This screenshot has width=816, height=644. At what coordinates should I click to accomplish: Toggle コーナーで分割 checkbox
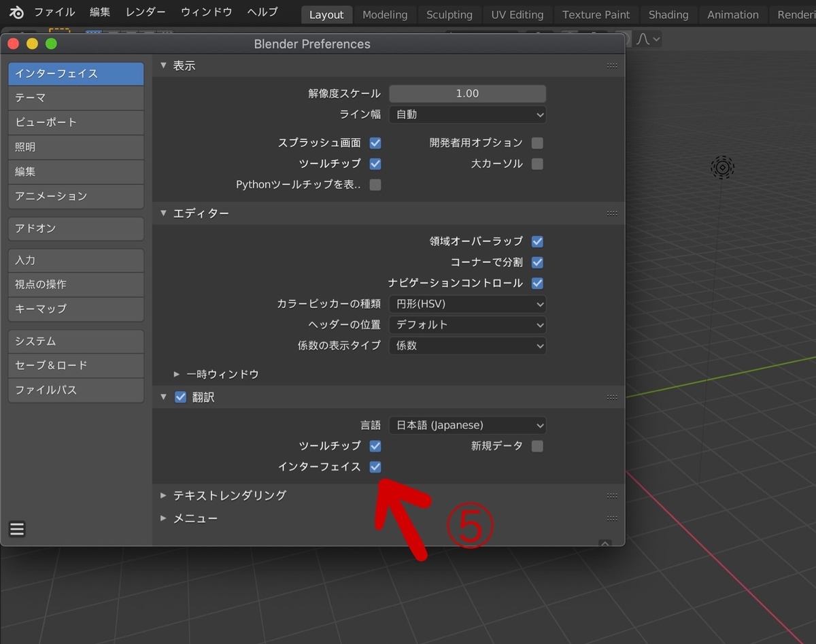pyautogui.click(x=537, y=262)
